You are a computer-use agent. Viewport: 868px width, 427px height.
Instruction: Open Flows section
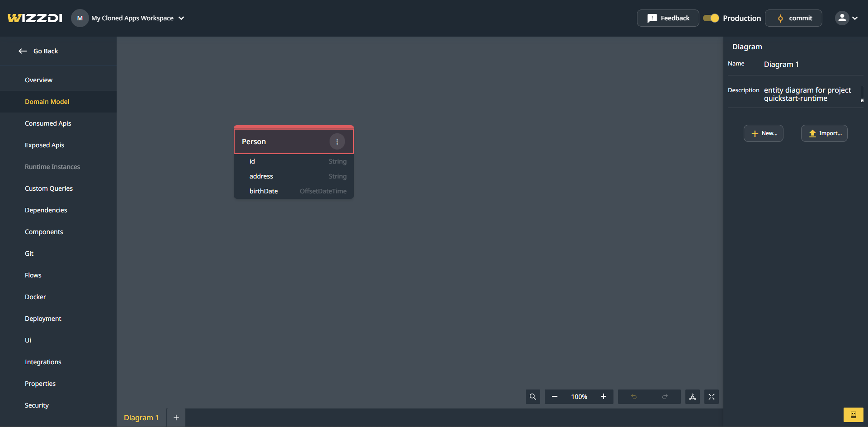click(x=58, y=275)
